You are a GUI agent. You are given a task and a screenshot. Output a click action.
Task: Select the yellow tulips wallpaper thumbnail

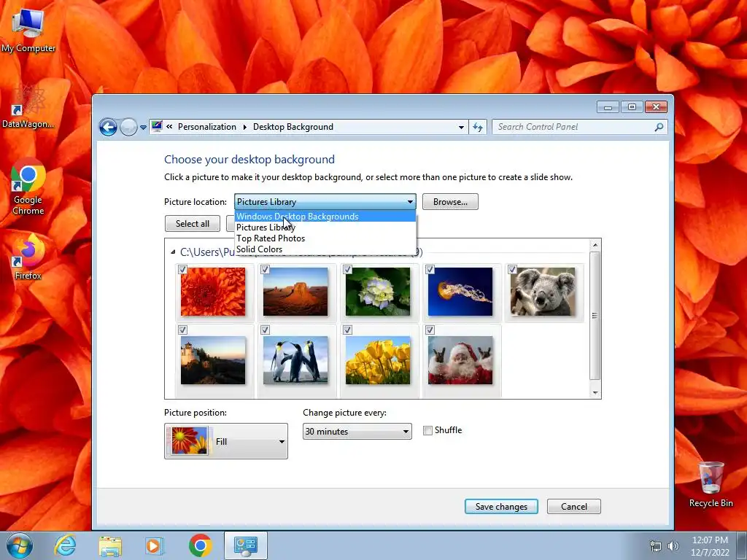378,360
